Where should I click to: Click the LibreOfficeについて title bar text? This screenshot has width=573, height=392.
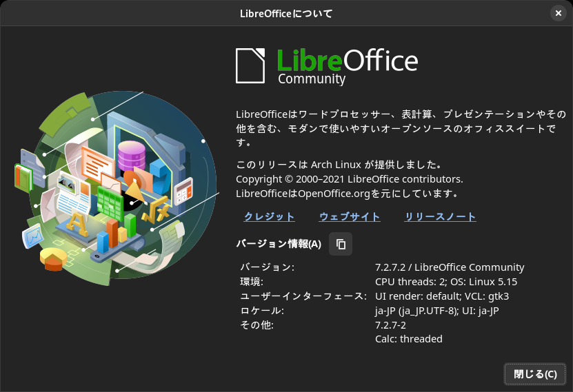tap(286, 14)
